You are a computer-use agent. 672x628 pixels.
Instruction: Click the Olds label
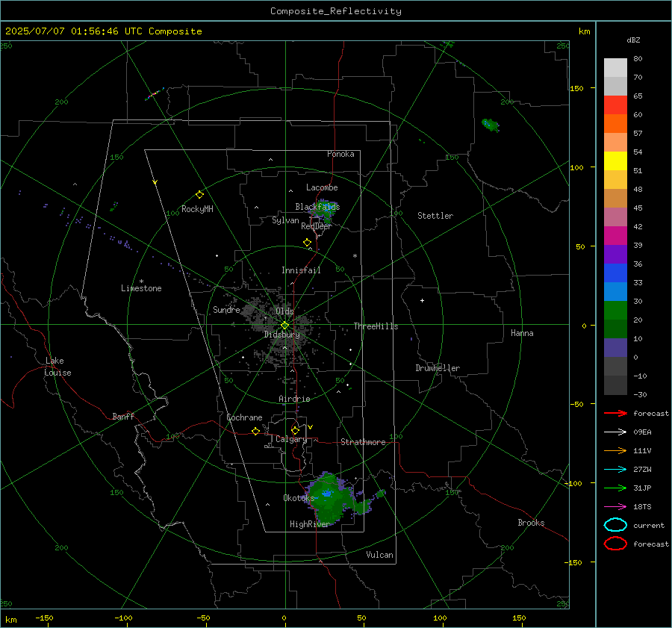[284, 311]
